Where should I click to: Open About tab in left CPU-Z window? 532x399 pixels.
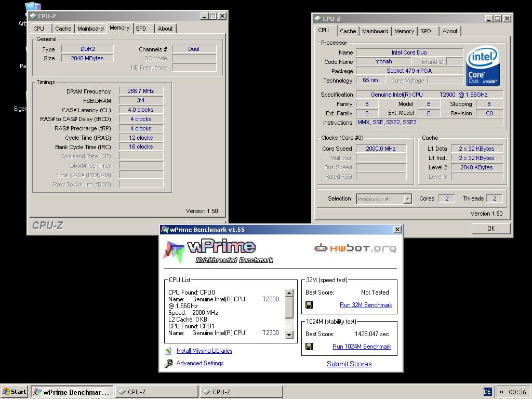[x=165, y=29]
